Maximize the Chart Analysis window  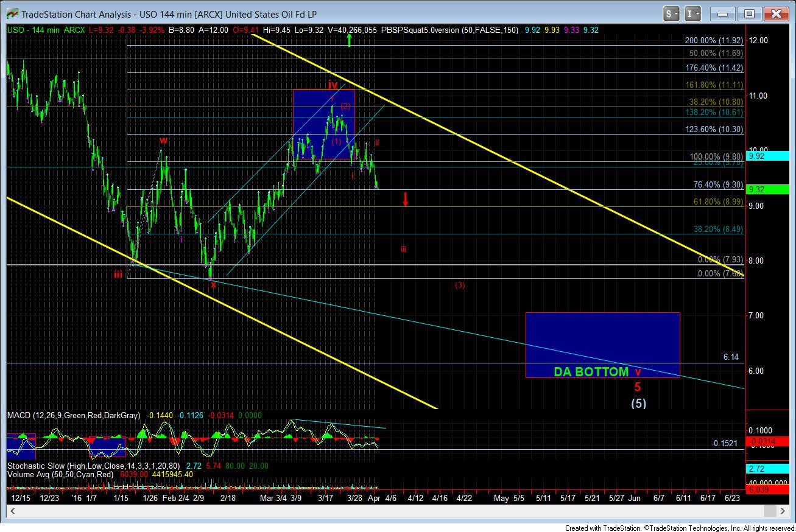749,13
